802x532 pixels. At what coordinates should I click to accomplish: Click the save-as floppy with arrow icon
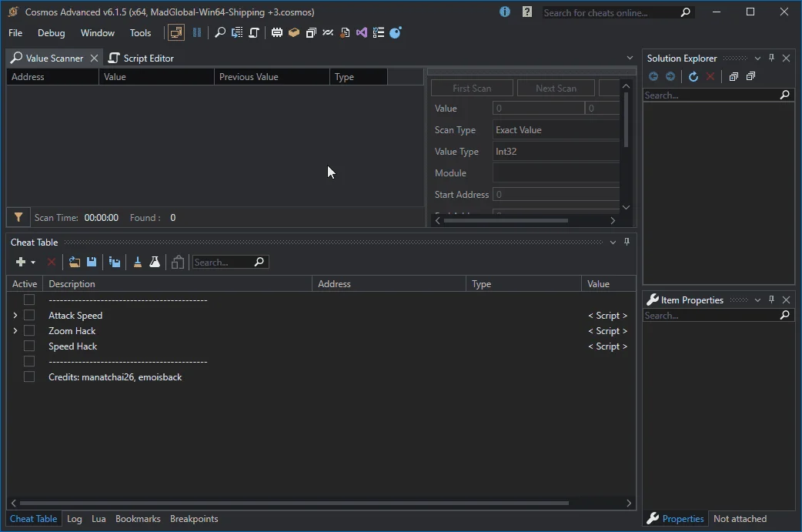pos(115,262)
